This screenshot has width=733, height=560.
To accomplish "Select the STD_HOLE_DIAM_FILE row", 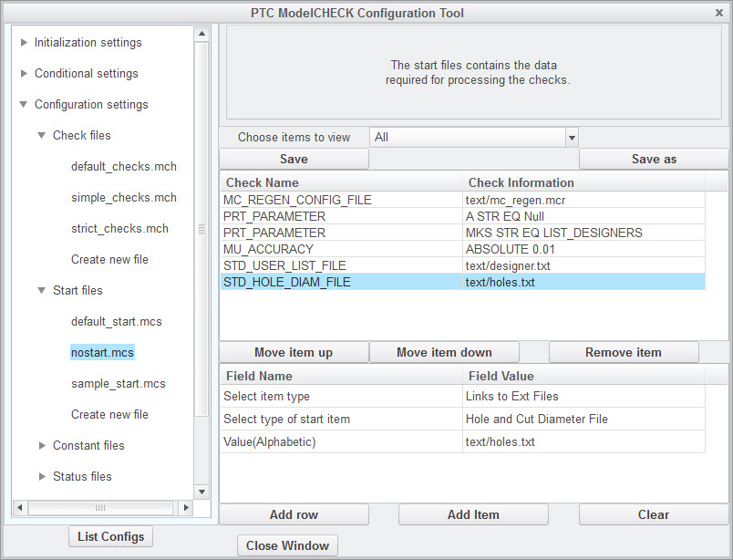I will coord(463,282).
